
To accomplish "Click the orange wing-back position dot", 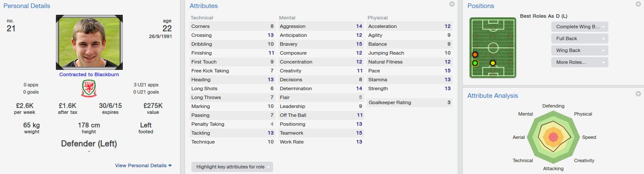I will [475, 55].
